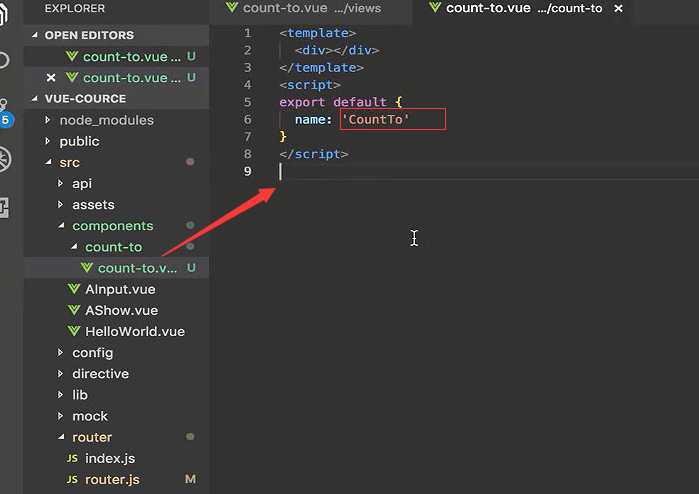699x494 pixels.
Task: Click the <script> tag on line 4
Action: (310, 85)
